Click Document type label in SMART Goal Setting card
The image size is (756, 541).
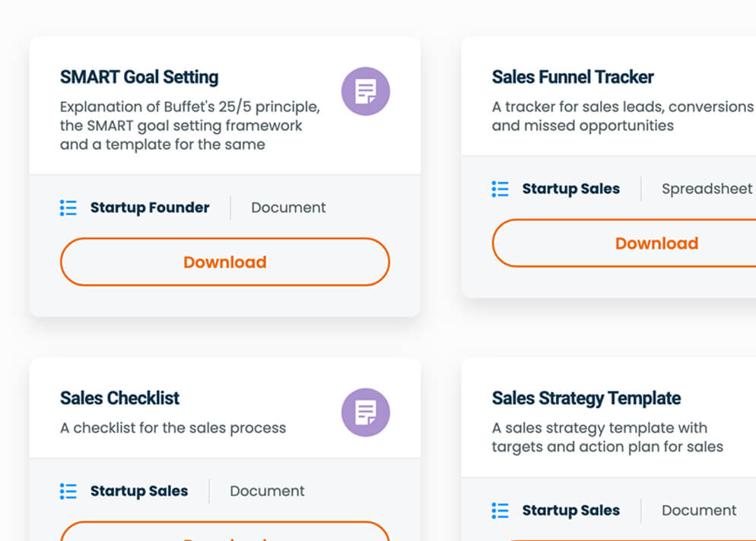pyautogui.click(x=288, y=208)
